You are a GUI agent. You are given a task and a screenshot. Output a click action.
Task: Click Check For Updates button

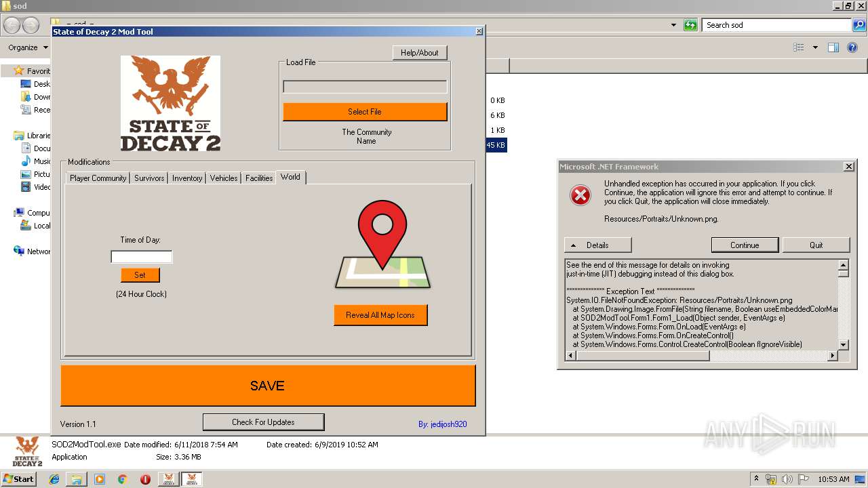pos(263,422)
